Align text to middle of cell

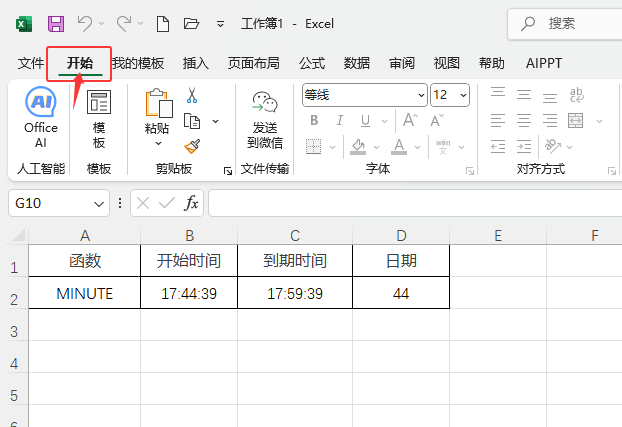coord(524,94)
